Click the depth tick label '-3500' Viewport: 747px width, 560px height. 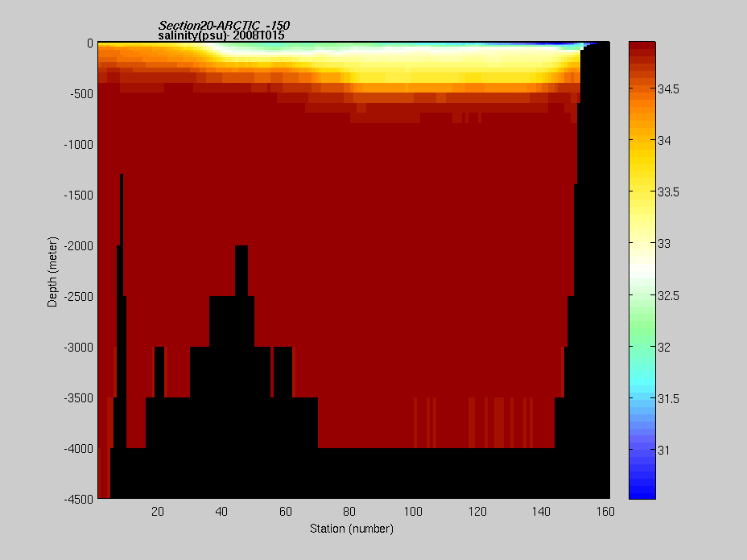pos(79,398)
